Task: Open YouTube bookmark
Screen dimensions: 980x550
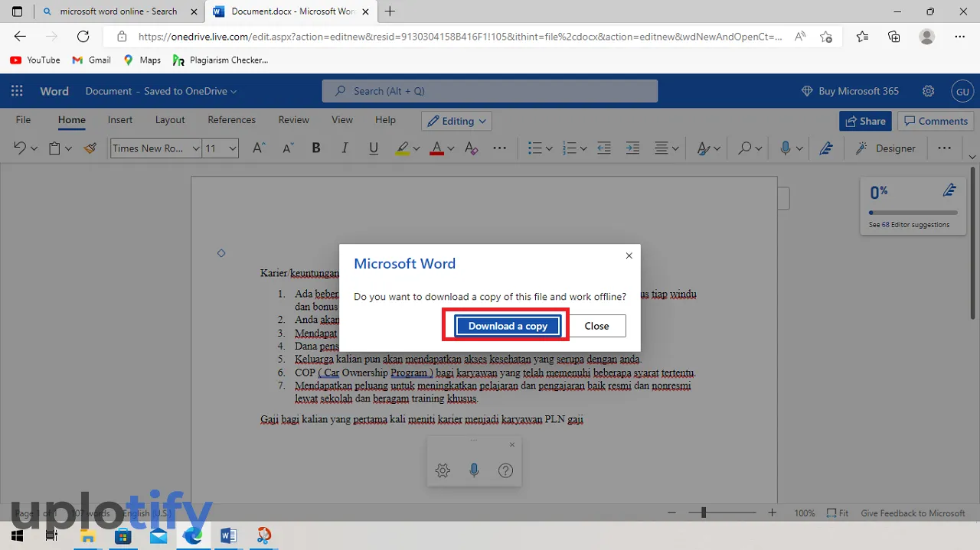Action: (34, 60)
